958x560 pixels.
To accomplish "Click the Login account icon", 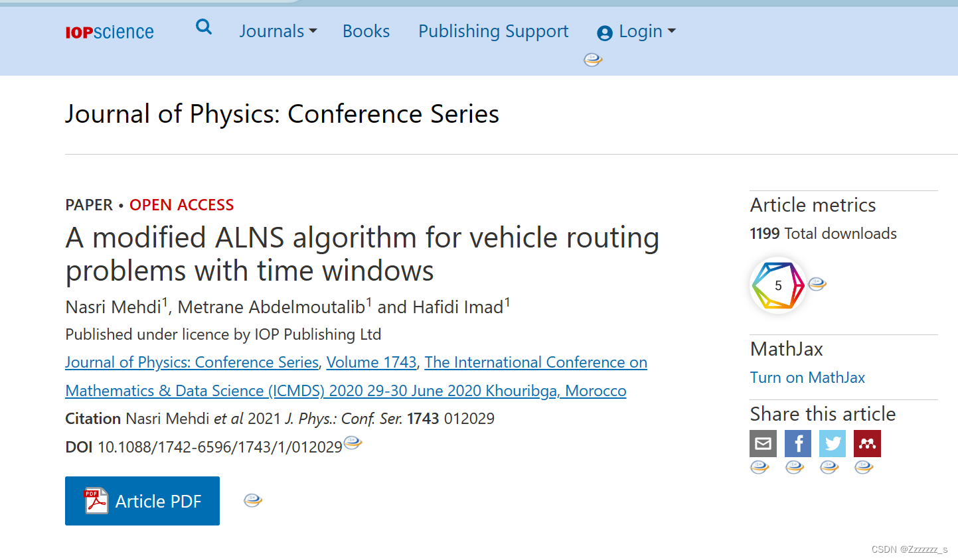I will pos(604,31).
